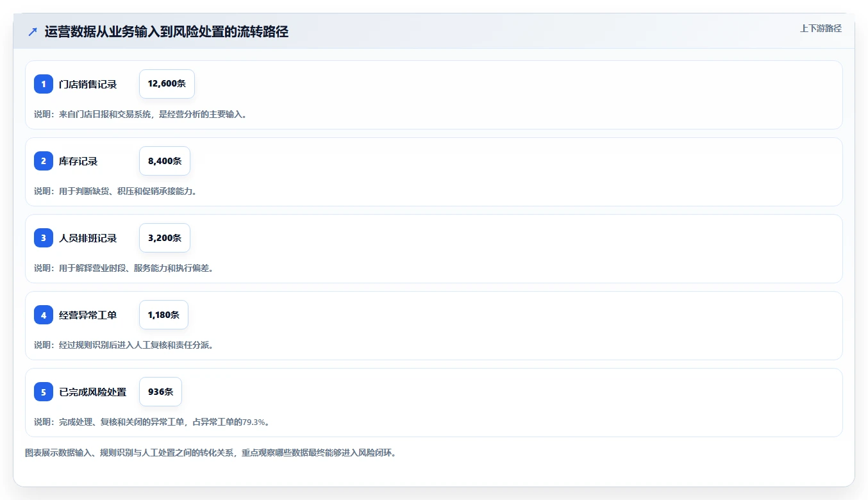This screenshot has height=500, width=868.
Task: Select the 8,400条 value chip
Action: point(165,161)
